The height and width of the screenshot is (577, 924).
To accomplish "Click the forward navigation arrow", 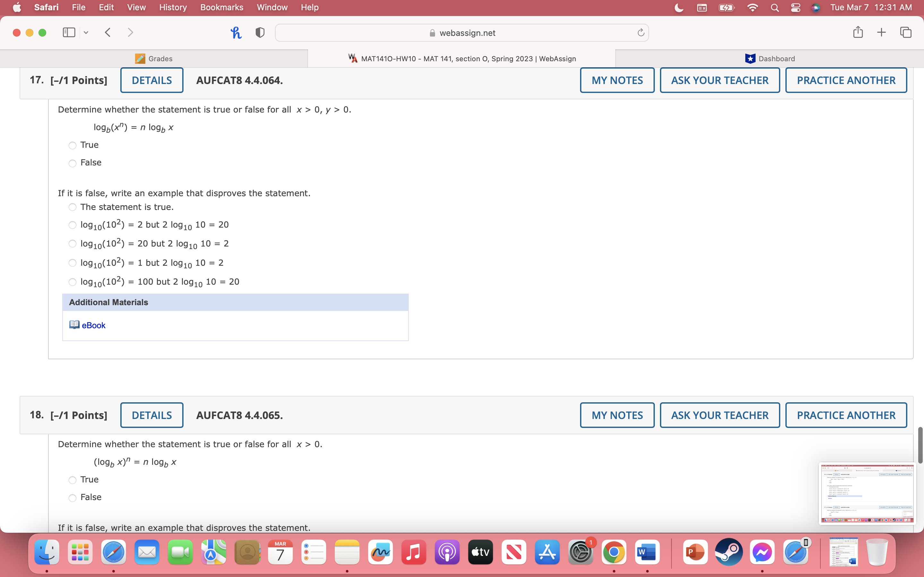I will [x=130, y=32].
